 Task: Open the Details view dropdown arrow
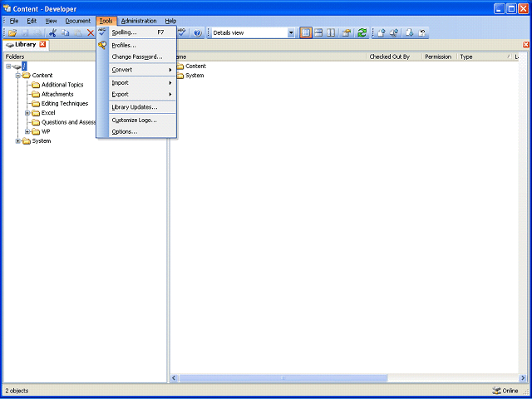(x=291, y=33)
